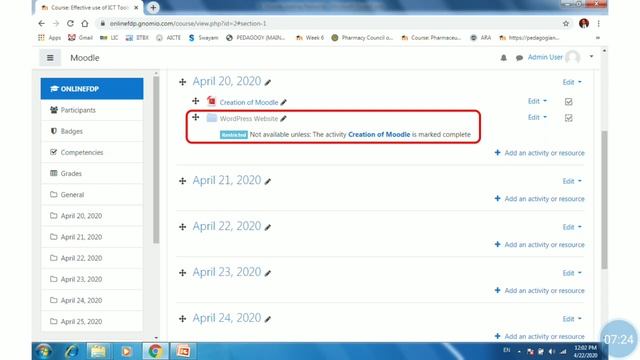640x360 pixels.
Task: Open the Creation of Moodle resource link
Action: tap(249, 102)
